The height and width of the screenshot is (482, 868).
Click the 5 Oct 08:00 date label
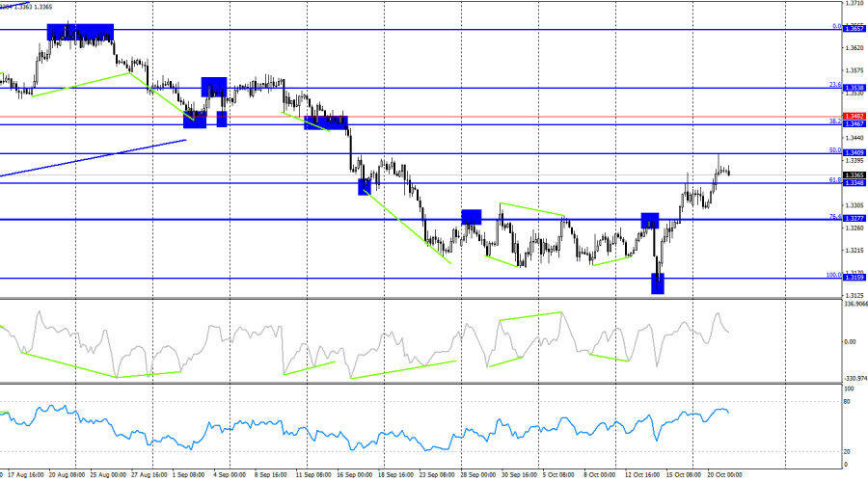click(x=558, y=475)
